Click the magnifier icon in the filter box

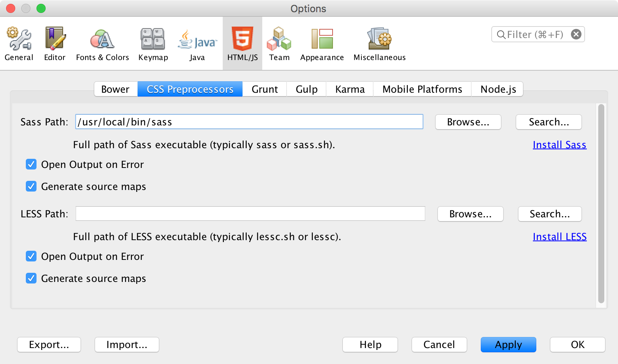(x=501, y=35)
